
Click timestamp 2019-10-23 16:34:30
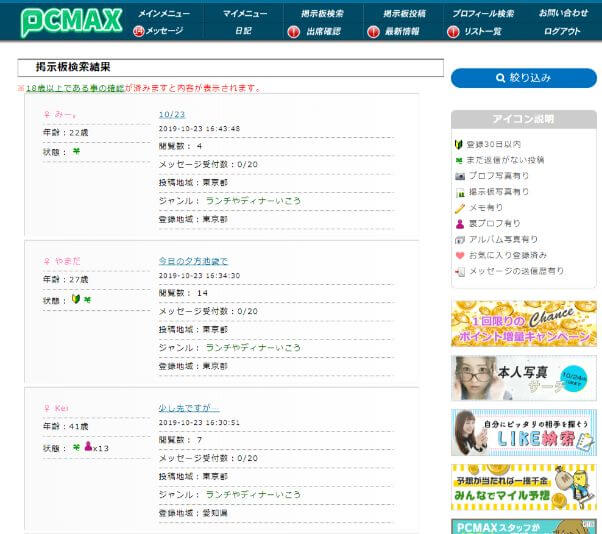199,276
